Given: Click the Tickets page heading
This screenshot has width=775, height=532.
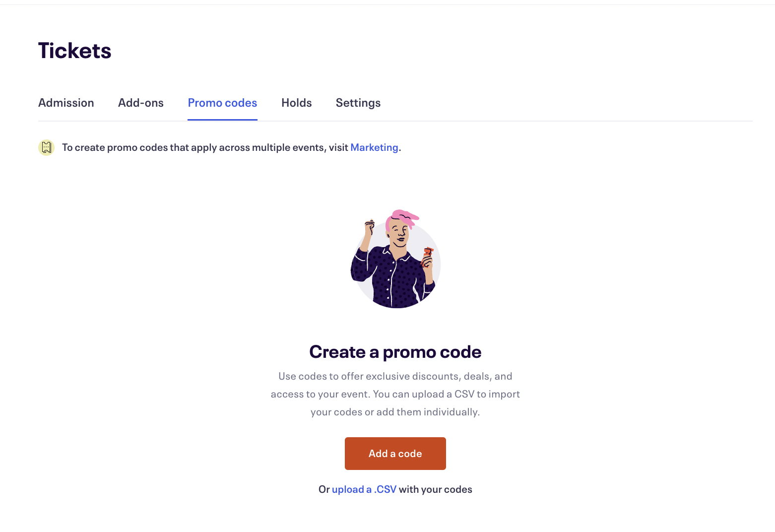Looking at the screenshot, I should (x=75, y=51).
